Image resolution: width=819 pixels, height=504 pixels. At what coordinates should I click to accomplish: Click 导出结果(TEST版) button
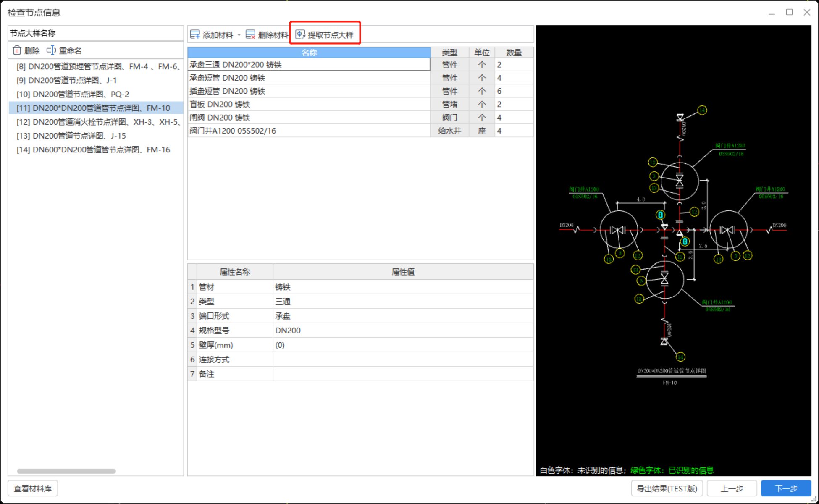667,488
